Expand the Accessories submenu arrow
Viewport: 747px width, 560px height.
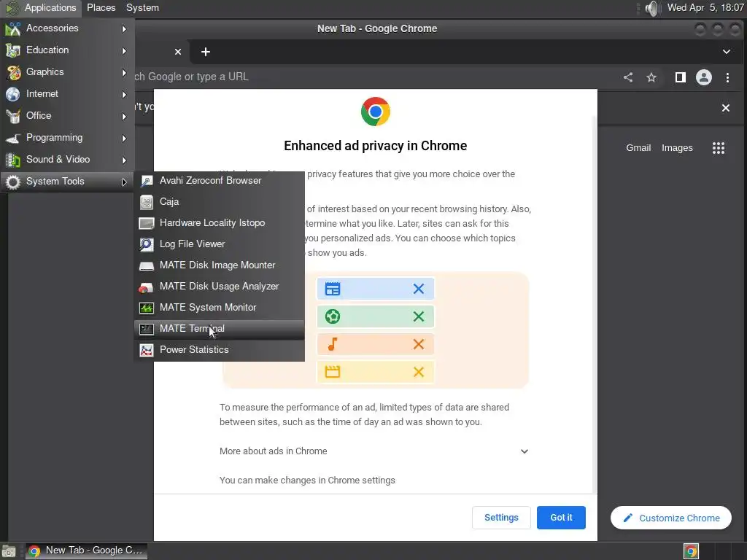tap(124, 28)
